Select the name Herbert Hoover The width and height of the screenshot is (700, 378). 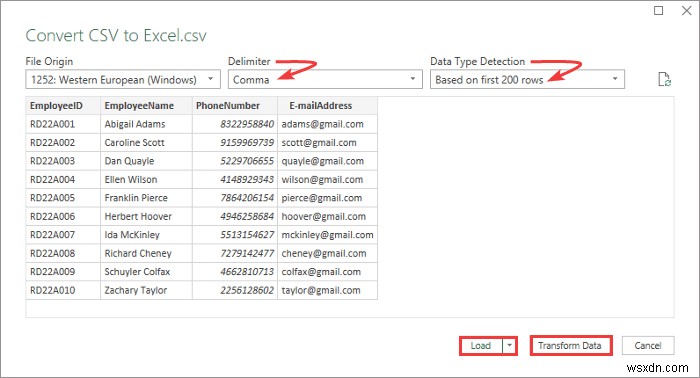(138, 216)
